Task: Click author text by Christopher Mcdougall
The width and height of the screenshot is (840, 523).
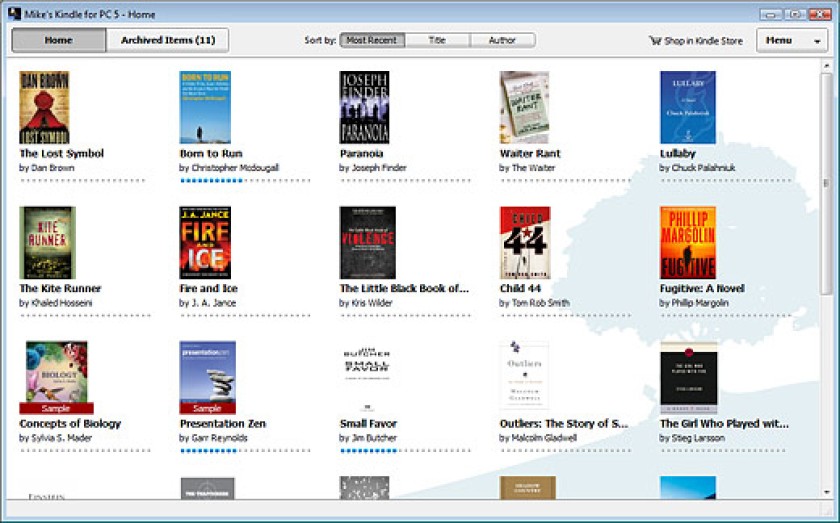Action: pyautogui.click(x=229, y=168)
